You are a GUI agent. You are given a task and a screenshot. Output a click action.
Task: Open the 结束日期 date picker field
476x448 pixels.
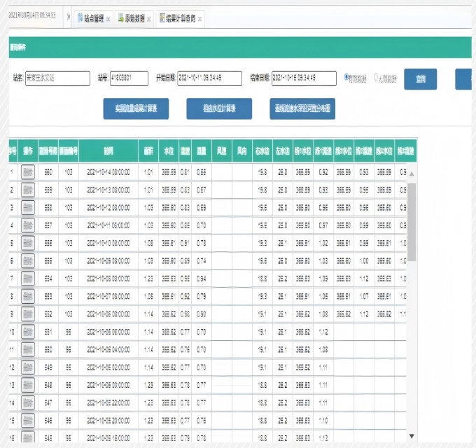click(304, 78)
